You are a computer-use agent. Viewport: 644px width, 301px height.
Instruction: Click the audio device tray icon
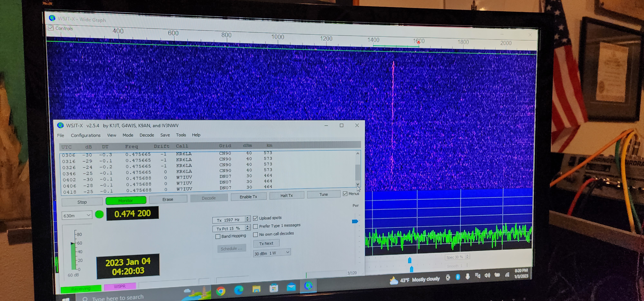coord(478,276)
